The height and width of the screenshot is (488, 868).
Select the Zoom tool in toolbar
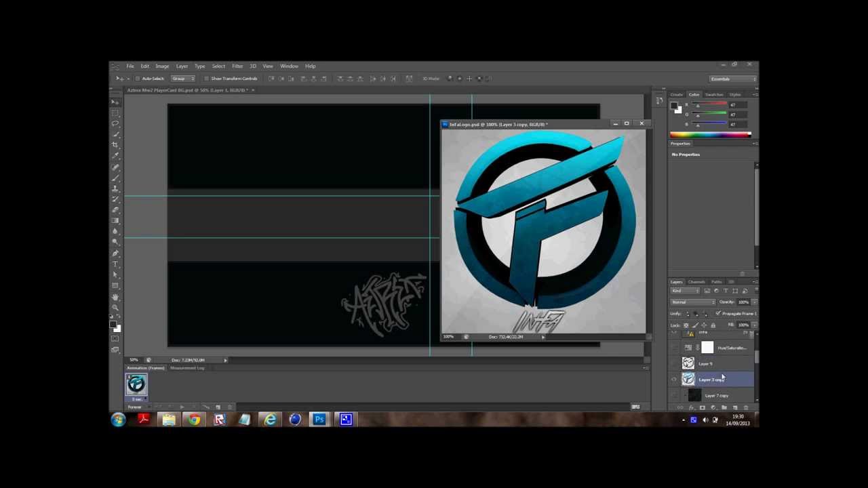[x=115, y=308]
